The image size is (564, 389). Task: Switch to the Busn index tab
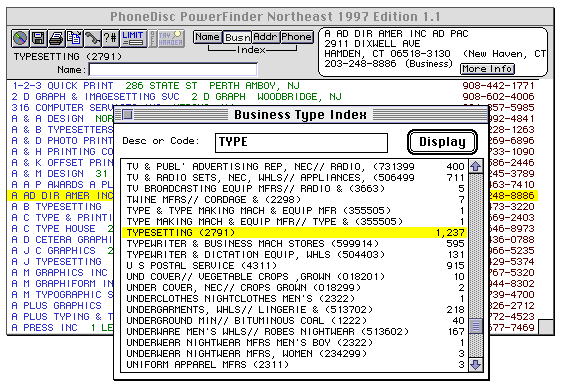pyautogui.click(x=237, y=37)
